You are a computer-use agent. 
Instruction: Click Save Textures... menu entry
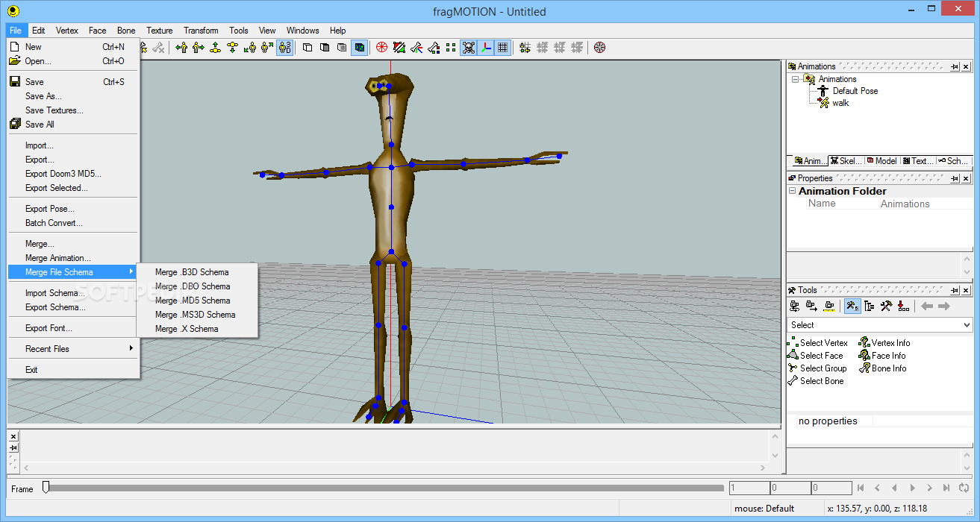(x=54, y=110)
